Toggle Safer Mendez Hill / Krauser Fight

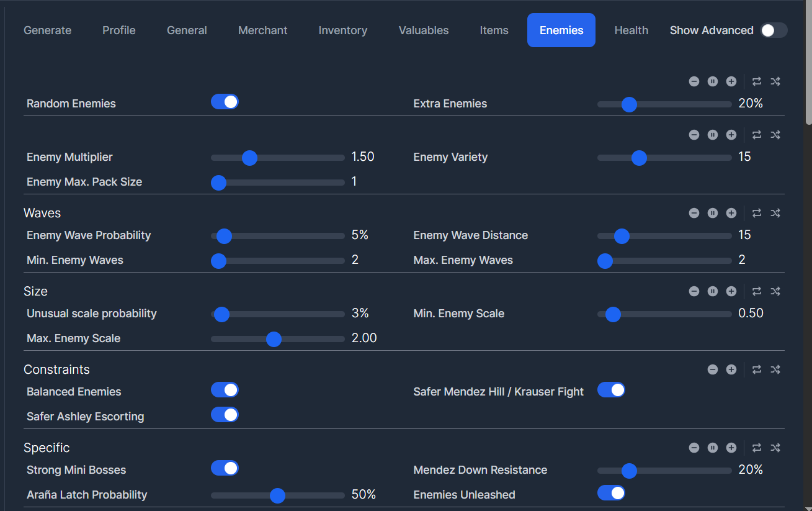pos(611,390)
